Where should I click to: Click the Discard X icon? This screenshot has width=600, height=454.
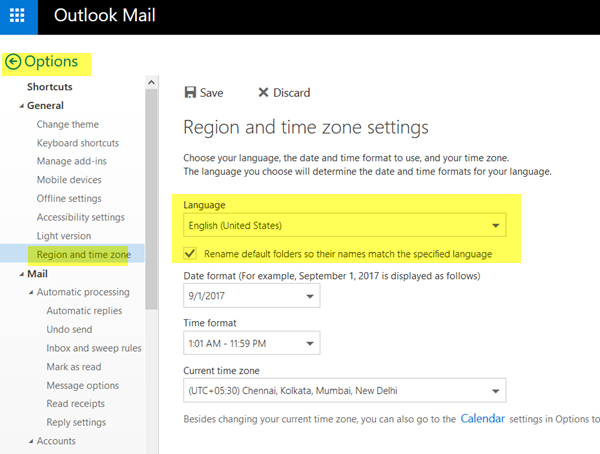click(x=263, y=93)
